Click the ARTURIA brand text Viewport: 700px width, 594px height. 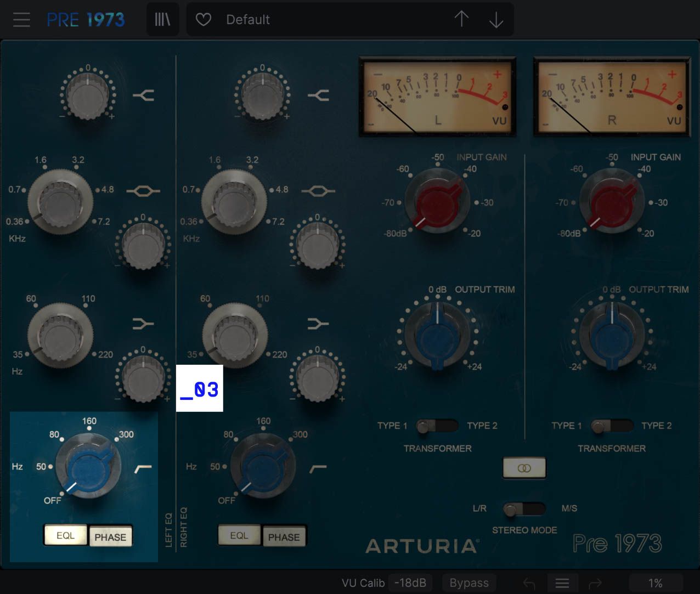pyautogui.click(x=422, y=546)
